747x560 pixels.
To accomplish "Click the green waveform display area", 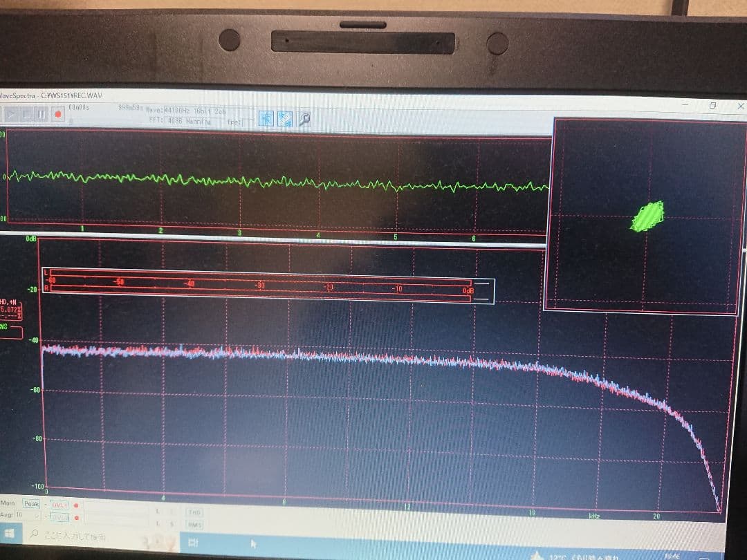I will (x=277, y=180).
